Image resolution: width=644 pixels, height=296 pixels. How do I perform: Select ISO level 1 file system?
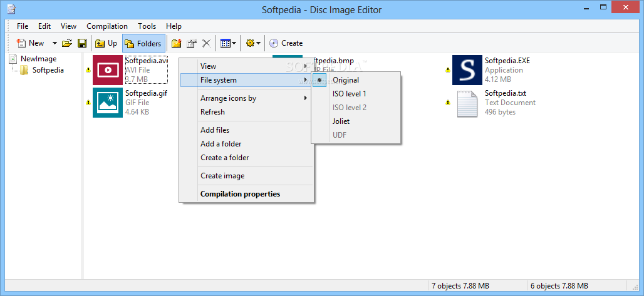(x=356, y=94)
